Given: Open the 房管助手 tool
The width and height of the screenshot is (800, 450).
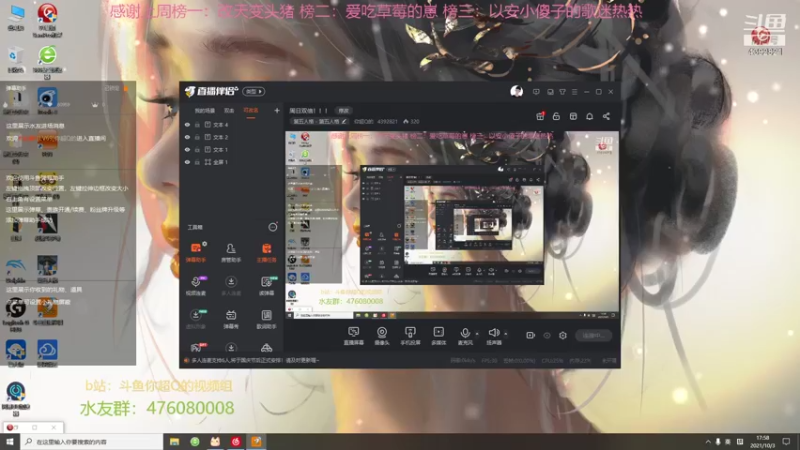Looking at the screenshot, I should [x=231, y=252].
